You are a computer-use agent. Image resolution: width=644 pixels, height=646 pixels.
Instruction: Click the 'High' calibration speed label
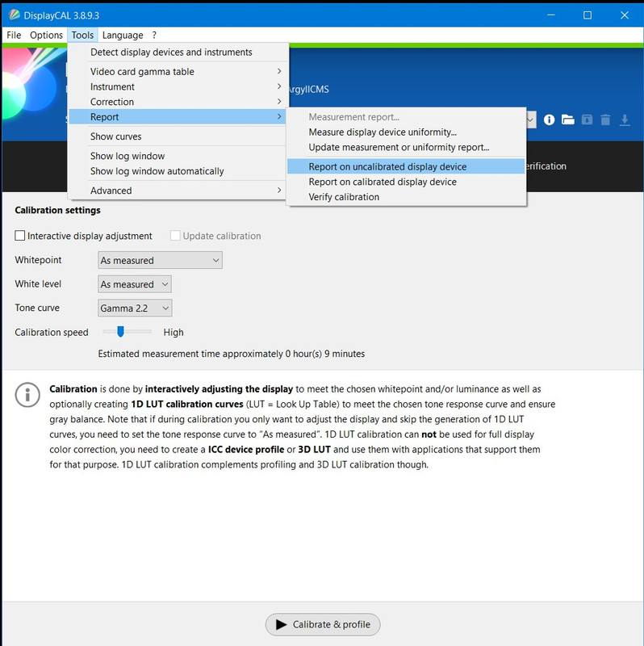[x=174, y=333]
